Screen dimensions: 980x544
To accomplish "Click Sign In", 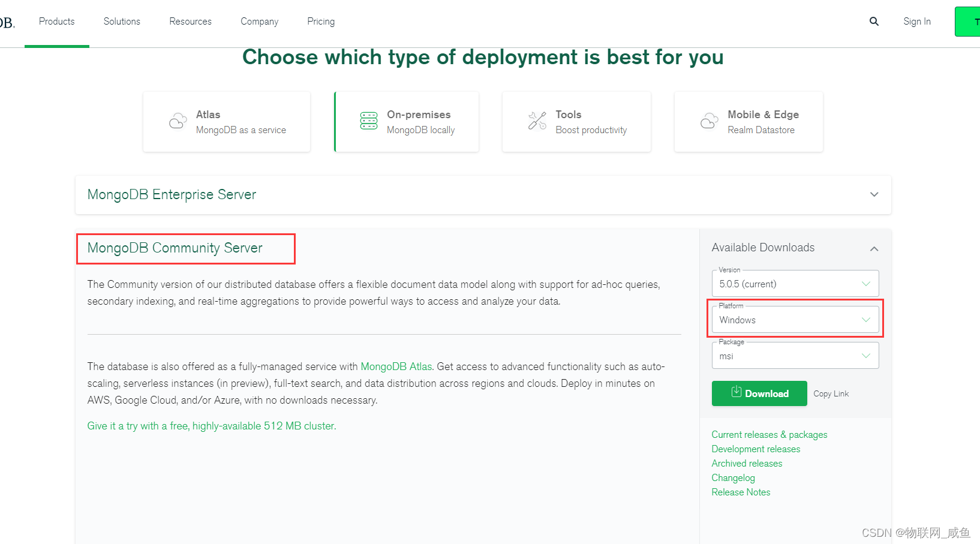I will pyautogui.click(x=916, y=21).
